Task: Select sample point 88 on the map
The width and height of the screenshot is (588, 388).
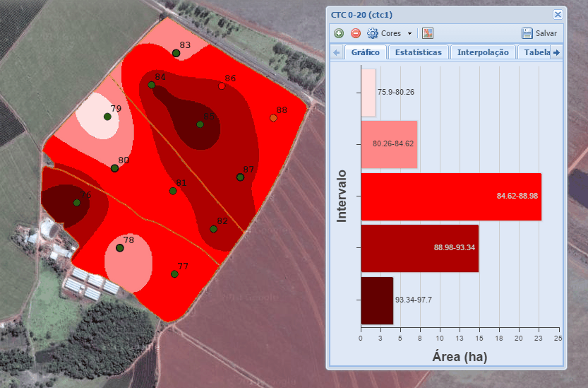Action: 273,118
